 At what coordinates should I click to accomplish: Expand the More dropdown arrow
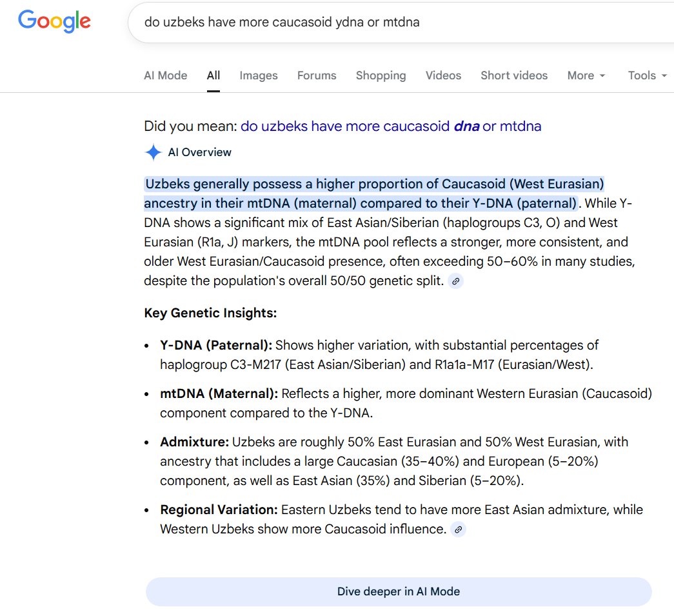[x=602, y=75]
